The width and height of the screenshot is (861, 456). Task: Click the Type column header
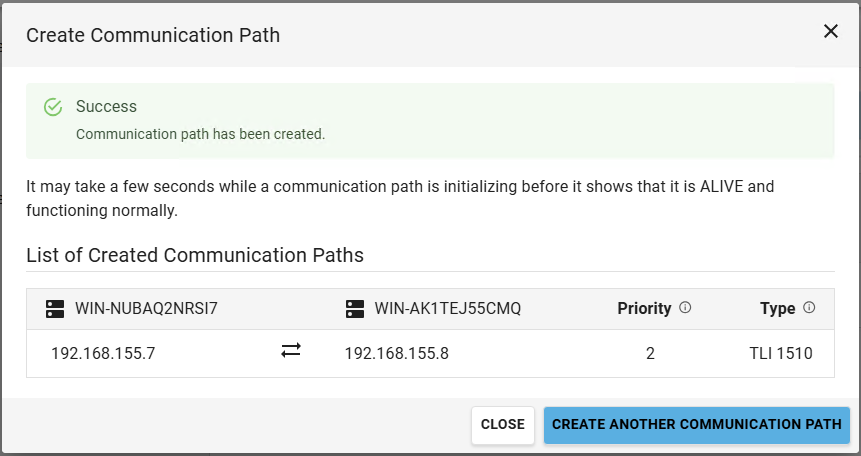pos(777,308)
